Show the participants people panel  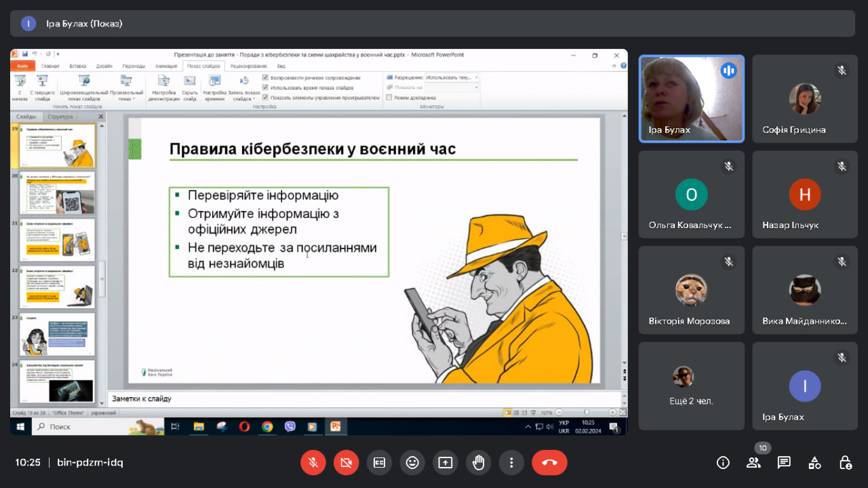tap(753, 463)
